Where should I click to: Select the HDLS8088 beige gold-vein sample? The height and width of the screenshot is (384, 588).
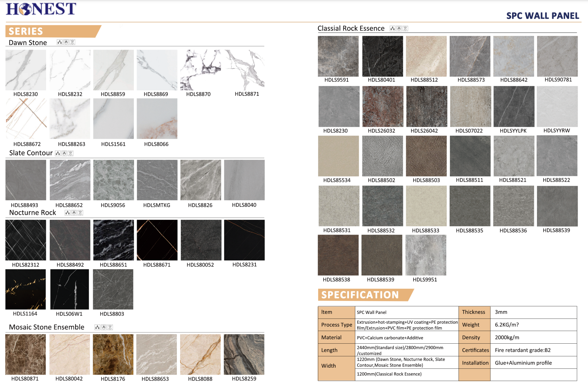tap(200, 354)
